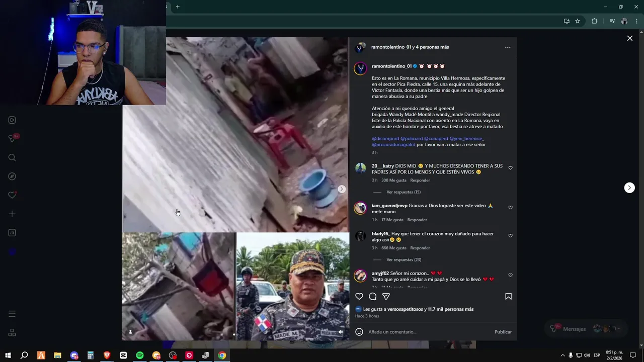The width and height of the screenshot is (644, 362).
Task: Like the post with heart icon
Action: coord(359,297)
